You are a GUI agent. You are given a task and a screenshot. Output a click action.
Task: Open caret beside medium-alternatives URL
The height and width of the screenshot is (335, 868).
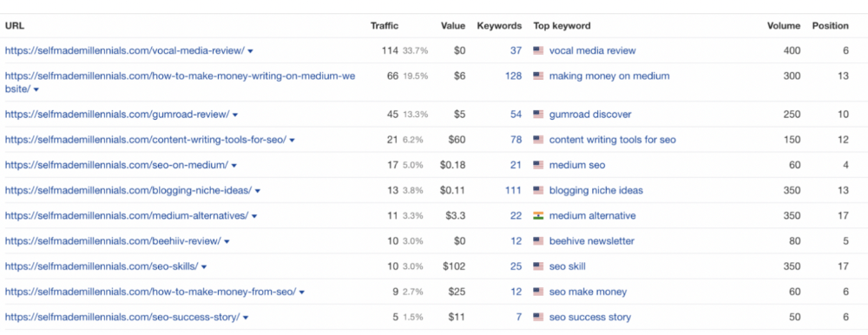tap(254, 216)
